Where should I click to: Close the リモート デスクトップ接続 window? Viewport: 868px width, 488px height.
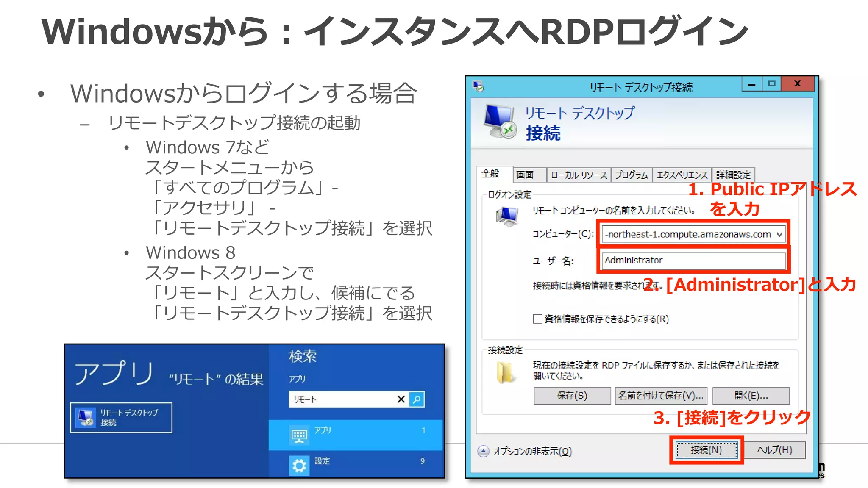pos(798,84)
